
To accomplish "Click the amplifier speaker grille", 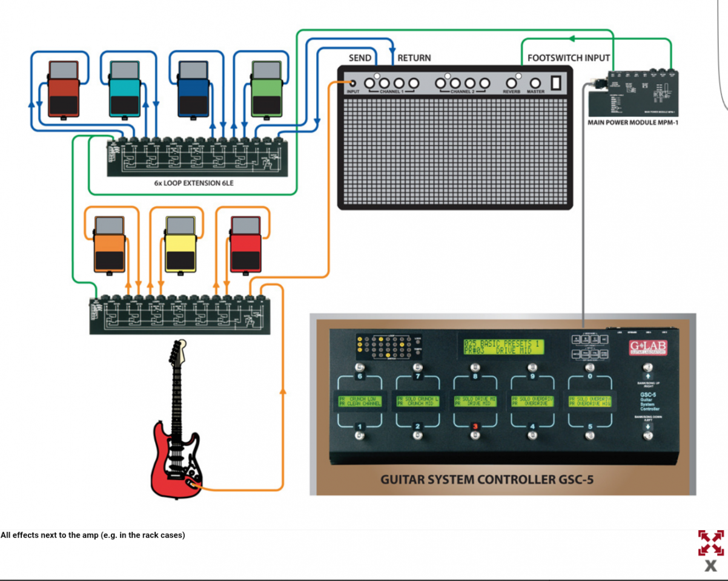I will click(x=455, y=151).
